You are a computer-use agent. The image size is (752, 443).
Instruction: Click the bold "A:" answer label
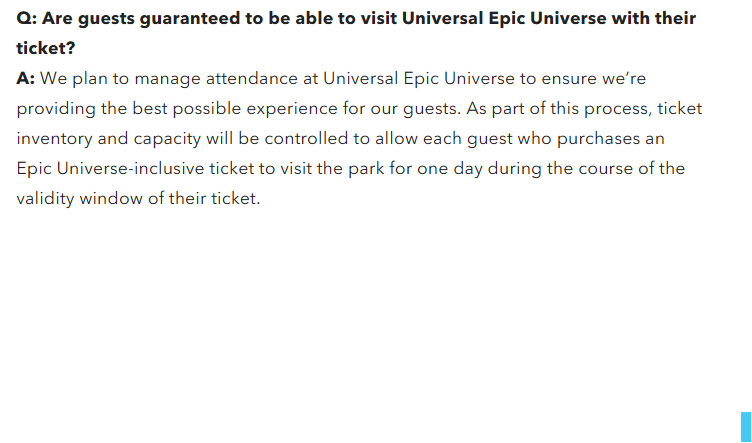(x=26, y=78)
